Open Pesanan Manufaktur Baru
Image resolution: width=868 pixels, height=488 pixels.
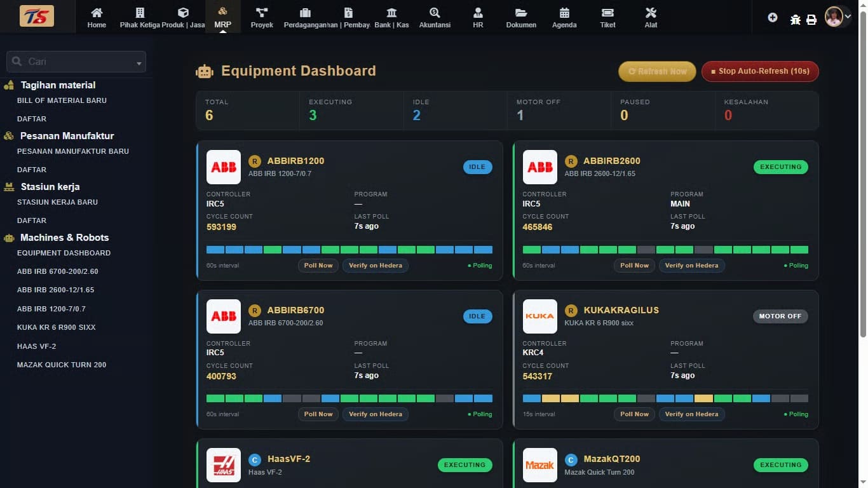pos(73,151)
